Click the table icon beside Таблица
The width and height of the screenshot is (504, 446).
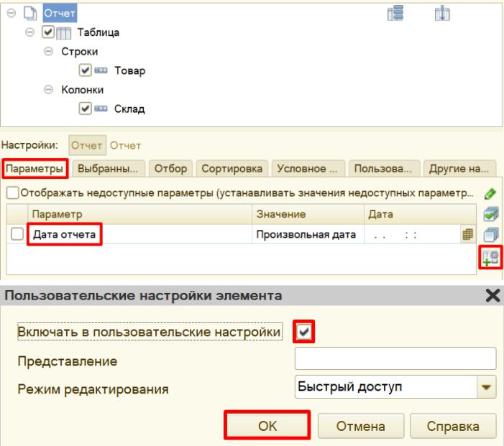point(64,33)
